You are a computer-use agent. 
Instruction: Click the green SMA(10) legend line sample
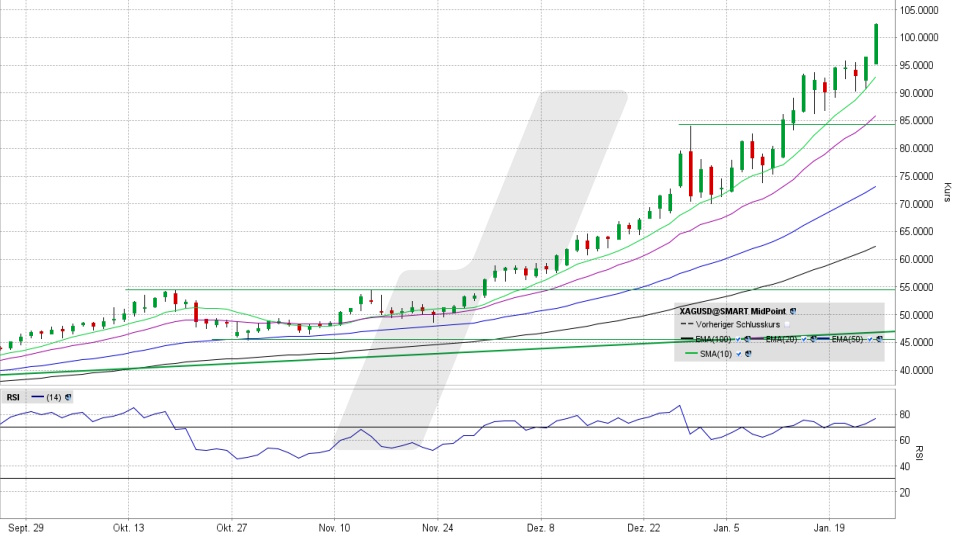(x=691, y=353)
